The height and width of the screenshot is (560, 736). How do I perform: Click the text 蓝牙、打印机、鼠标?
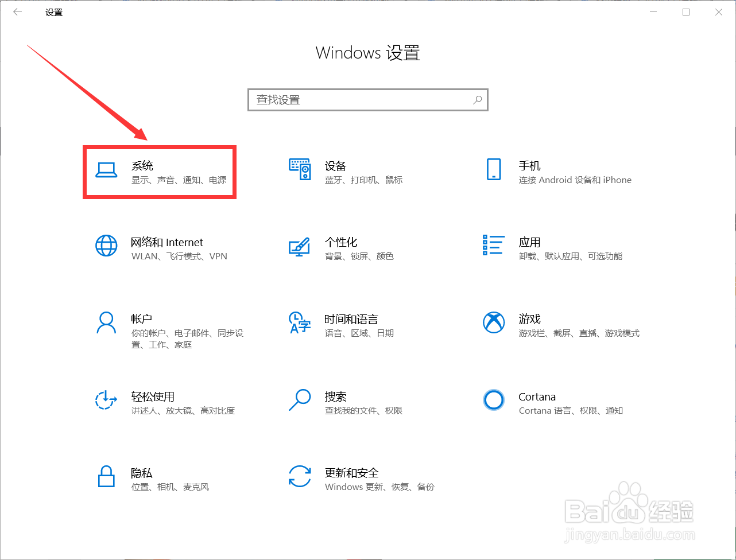pyautogui.click(x=363, y=180)
